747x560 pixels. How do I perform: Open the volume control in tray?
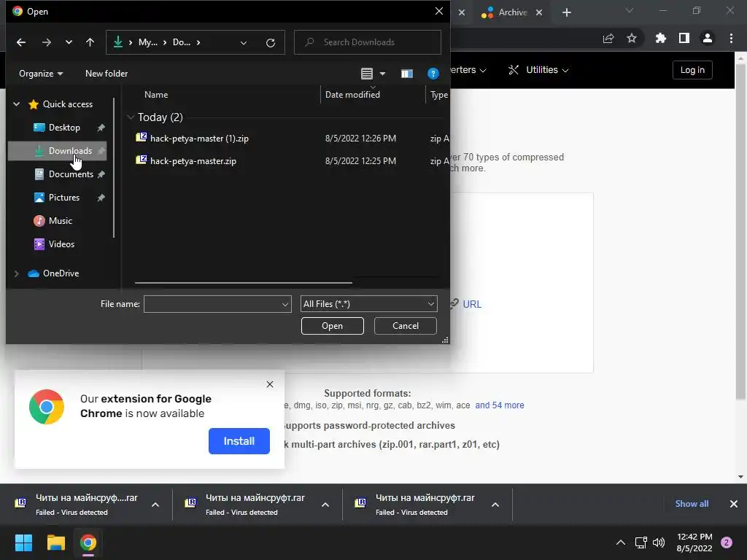tap(659, 542)
